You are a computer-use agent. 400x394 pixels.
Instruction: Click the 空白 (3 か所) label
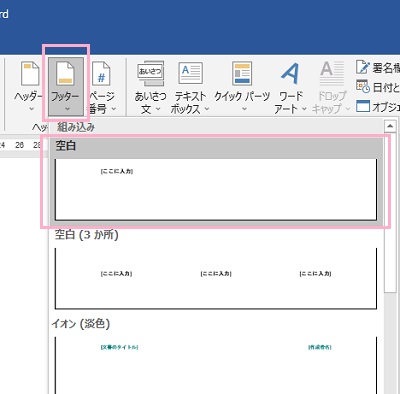tap(87, 235)
